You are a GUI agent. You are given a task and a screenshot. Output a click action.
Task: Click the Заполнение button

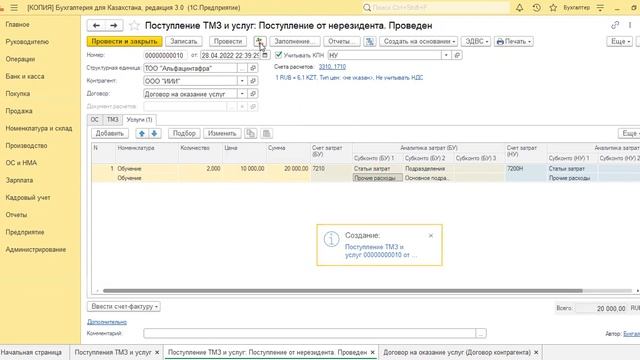294,41
